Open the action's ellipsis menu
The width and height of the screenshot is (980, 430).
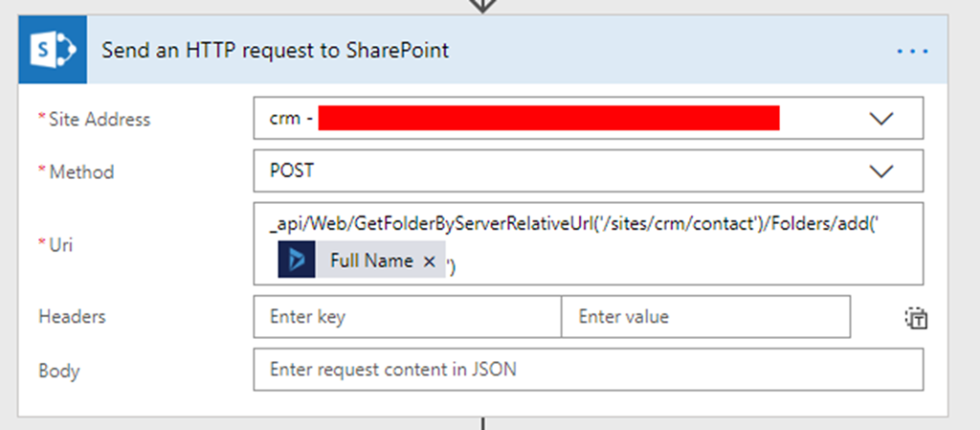(x=912, y=51)
